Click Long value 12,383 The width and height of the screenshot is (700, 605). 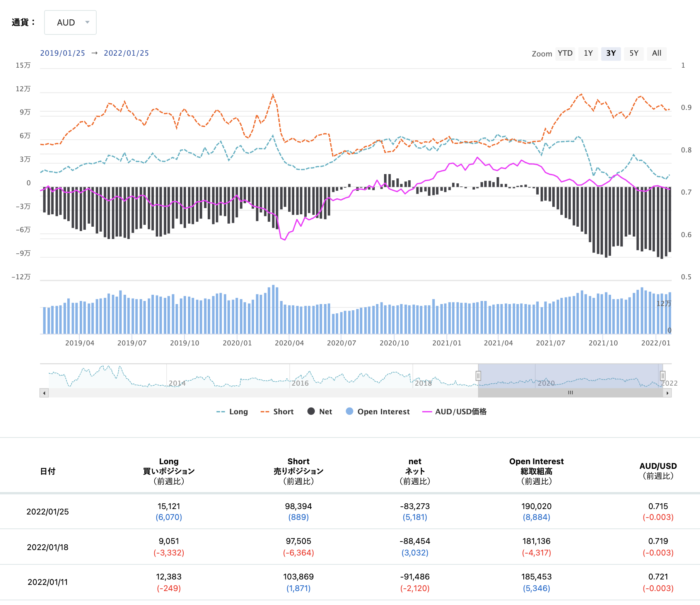[x=169, y=577]
